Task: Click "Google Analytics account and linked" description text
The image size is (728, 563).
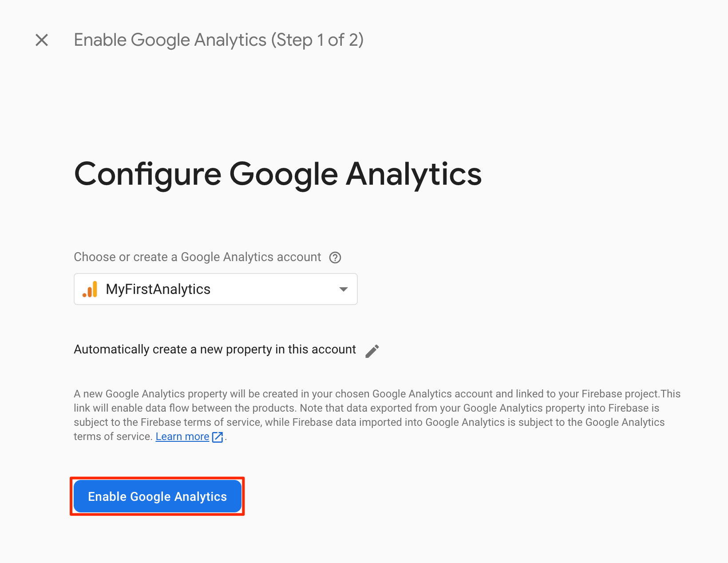Action: tap(458, 394)
